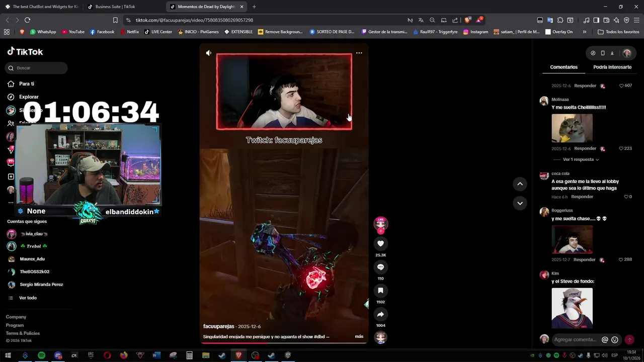The height and width of the screenshot is (362, 644).
Task: Open video comments via speech bubble icon
Action: tap(380, 267)
